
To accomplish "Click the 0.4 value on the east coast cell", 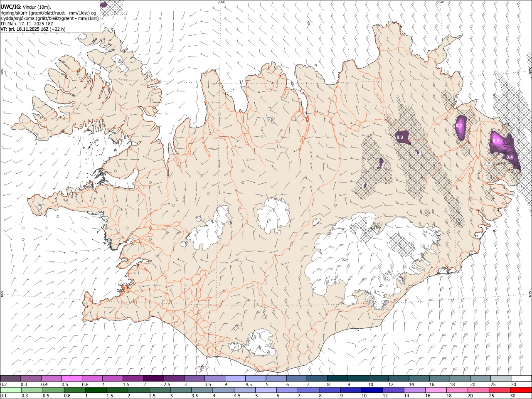I will pos(510,157).
